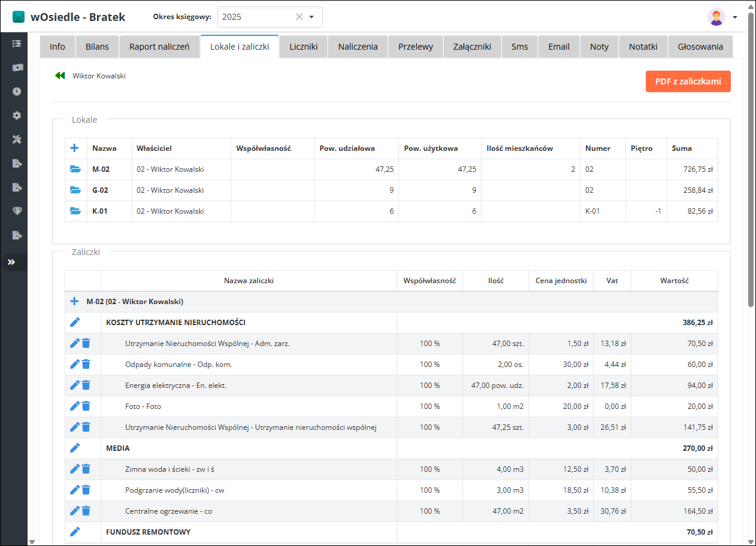Viewport: 756px width, 546px height.
Task: Click the money bill icon in sidebar
Action: coord(17,68)
